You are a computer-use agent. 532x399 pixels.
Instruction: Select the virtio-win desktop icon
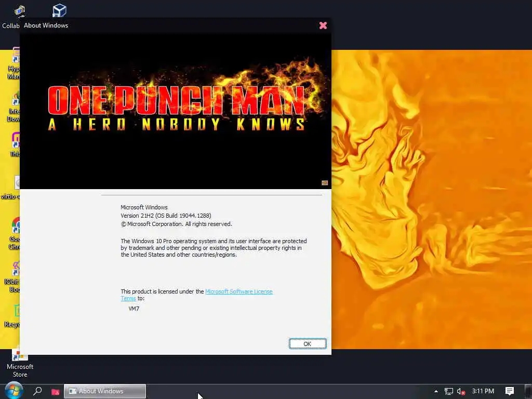coord(11,187)
